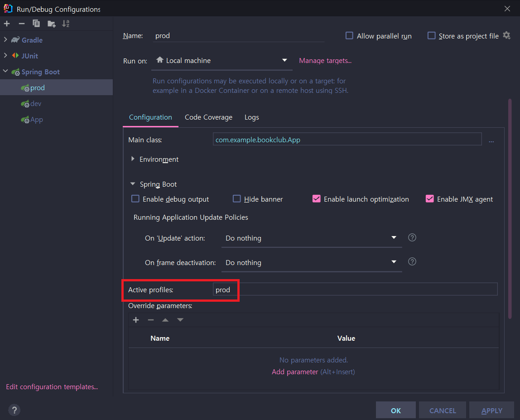Screen dimensions: 520x420
Task: Click the 'Override parameters:' label
Action: point(160,306)
